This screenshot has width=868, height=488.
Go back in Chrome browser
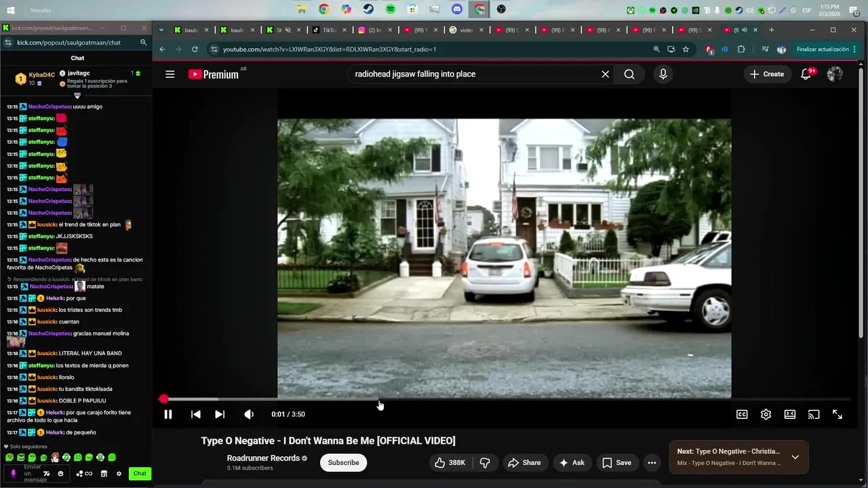click(x=162, y=49)
